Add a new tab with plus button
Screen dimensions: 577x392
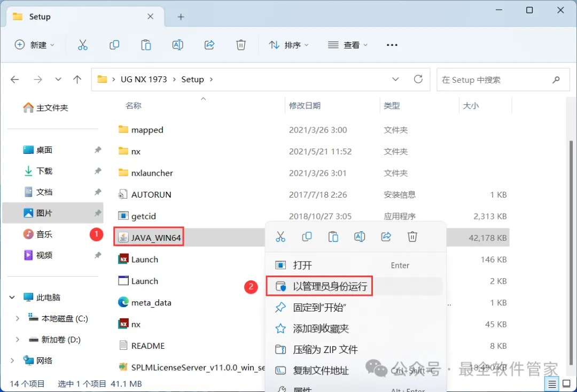click(x=181, y=17)
